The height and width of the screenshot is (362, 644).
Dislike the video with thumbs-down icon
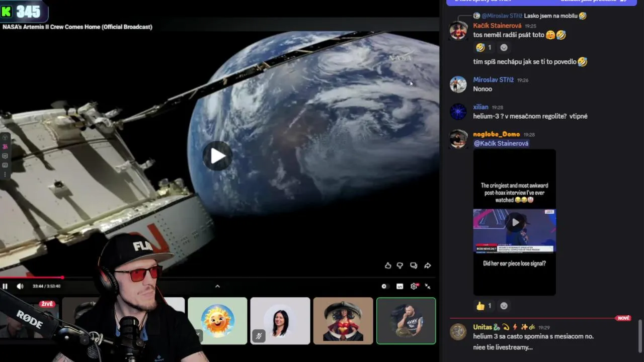[400, 265]
